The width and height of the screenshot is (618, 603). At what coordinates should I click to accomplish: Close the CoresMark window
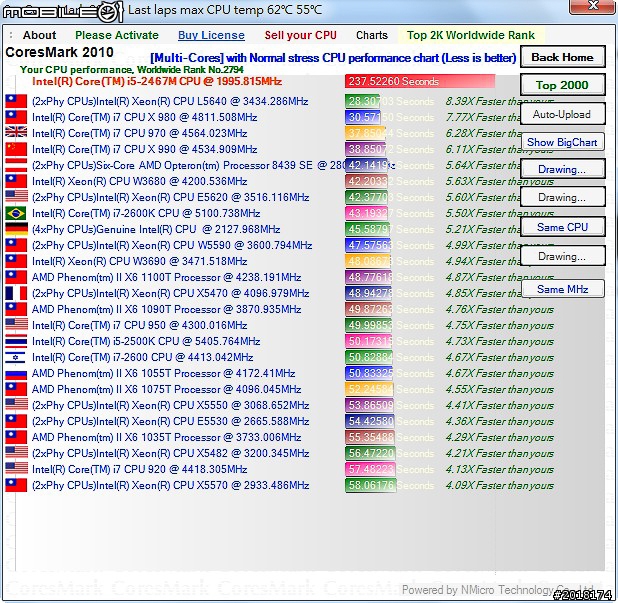click(592, 6)
